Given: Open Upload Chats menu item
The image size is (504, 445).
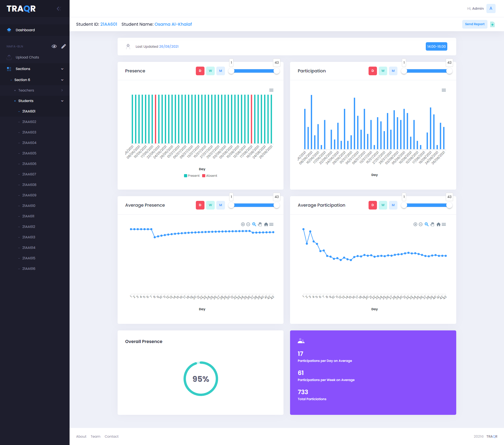Looking at the screenshot, I should pyautogui.click(x=35, y=57).
